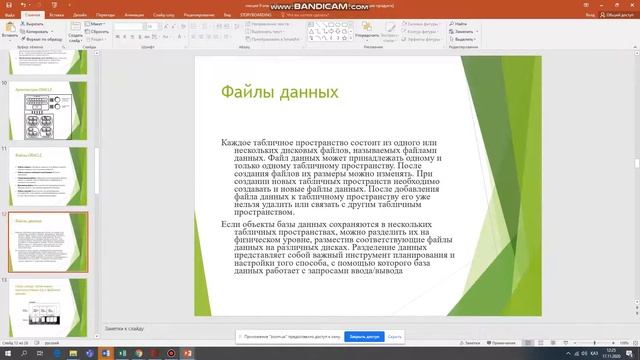Click Text Direction (Направление текста) command
The height and width of the screenshot is (360, 640).
(x=268, y=24)
